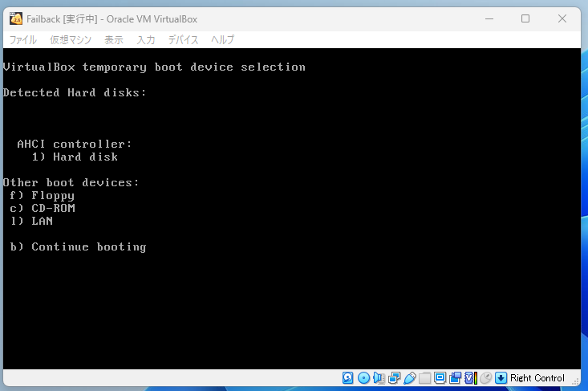This screenshot has height=391, width=588.
Task: Click the boot device selection title text
Action: tap(154, 67)
